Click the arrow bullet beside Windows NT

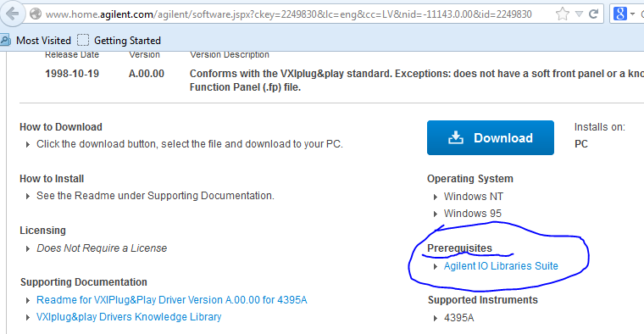[x=436, y=198]
